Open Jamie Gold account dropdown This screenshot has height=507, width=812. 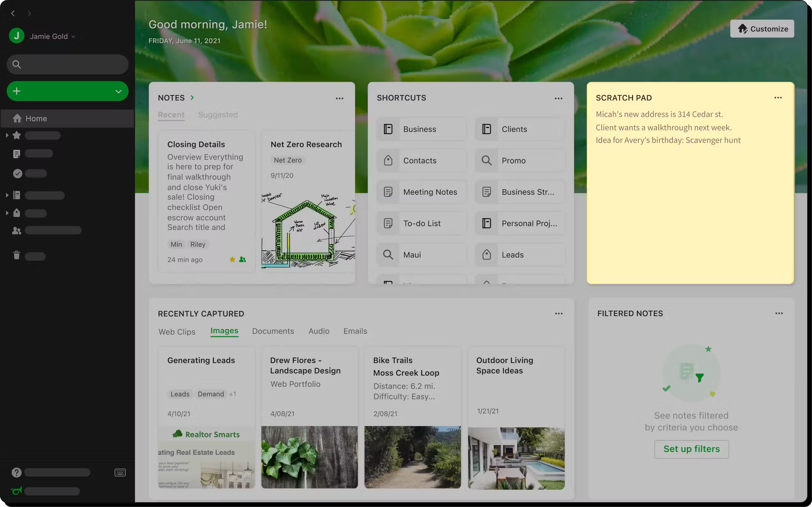[49, 36]
